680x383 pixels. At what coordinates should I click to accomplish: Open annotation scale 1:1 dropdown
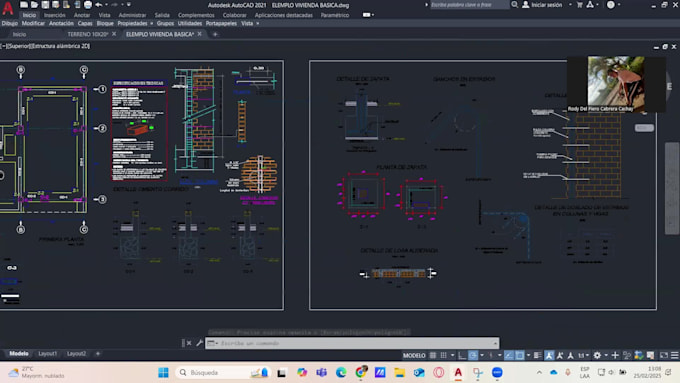584,355
